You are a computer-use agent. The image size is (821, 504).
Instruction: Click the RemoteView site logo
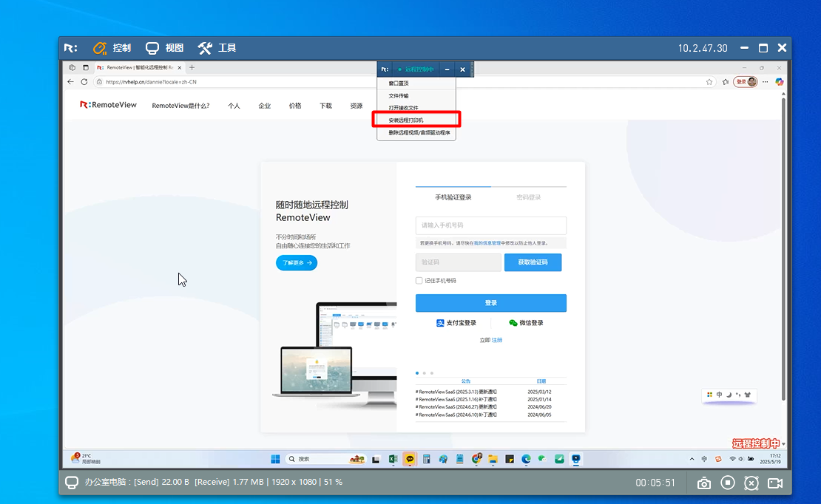tap(108, 105)
